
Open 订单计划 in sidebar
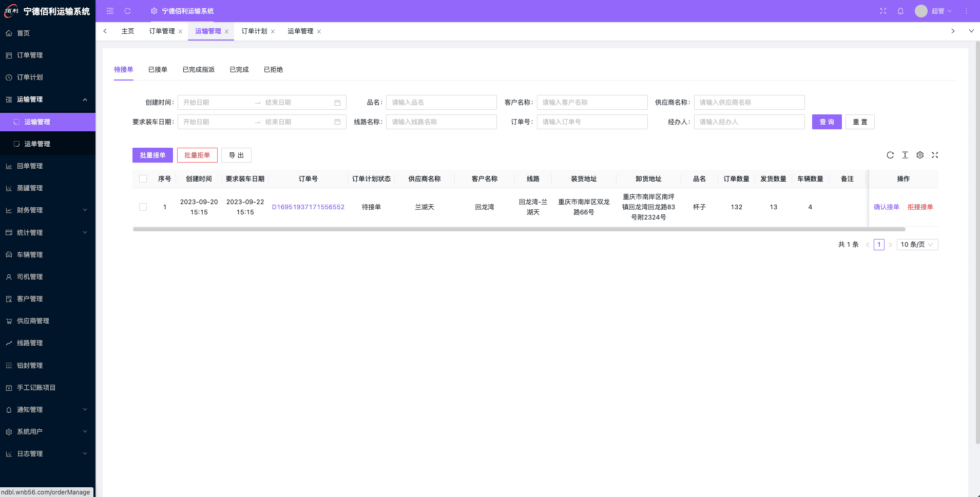[x=48, y=77]
